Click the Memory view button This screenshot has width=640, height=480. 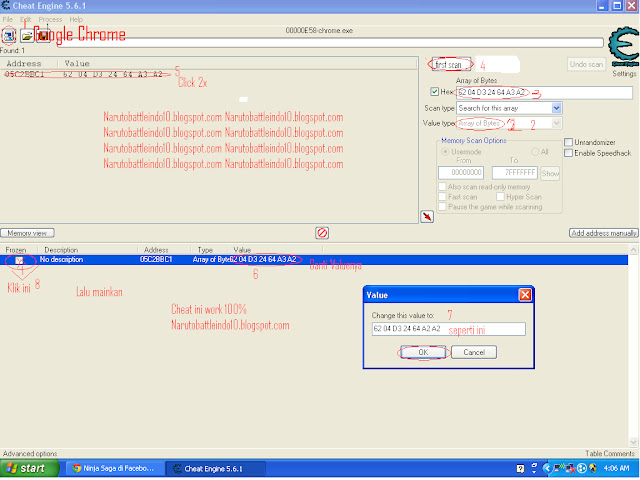coord(27,233)
